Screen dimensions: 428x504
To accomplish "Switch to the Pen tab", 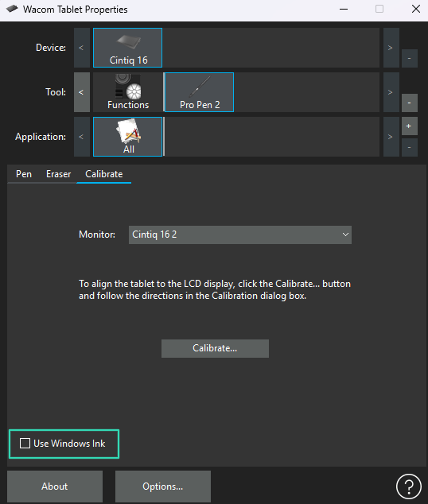I will coord(24,174).
